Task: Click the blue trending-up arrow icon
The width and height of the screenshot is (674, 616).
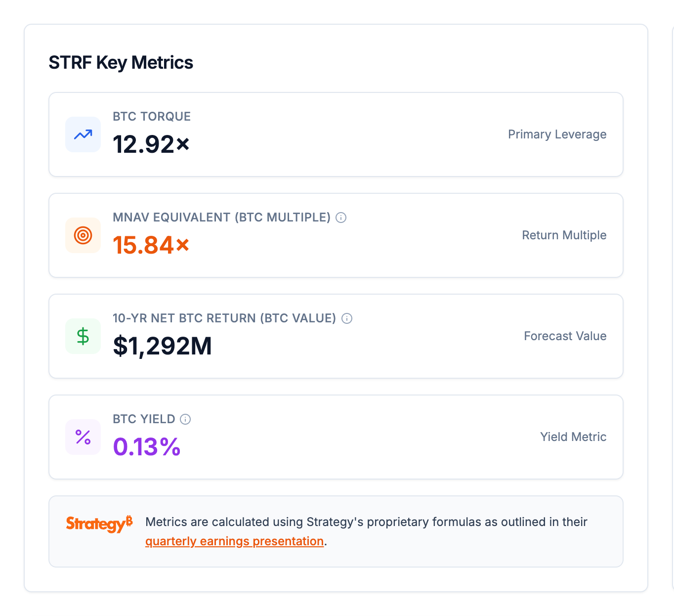Action: coord(83,134)
